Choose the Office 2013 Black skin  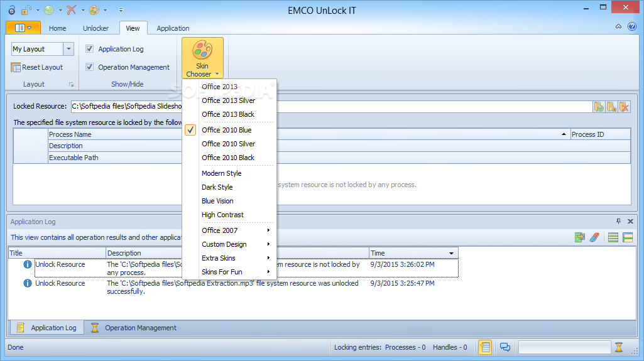pyautogui.click(x=229, y=114)
